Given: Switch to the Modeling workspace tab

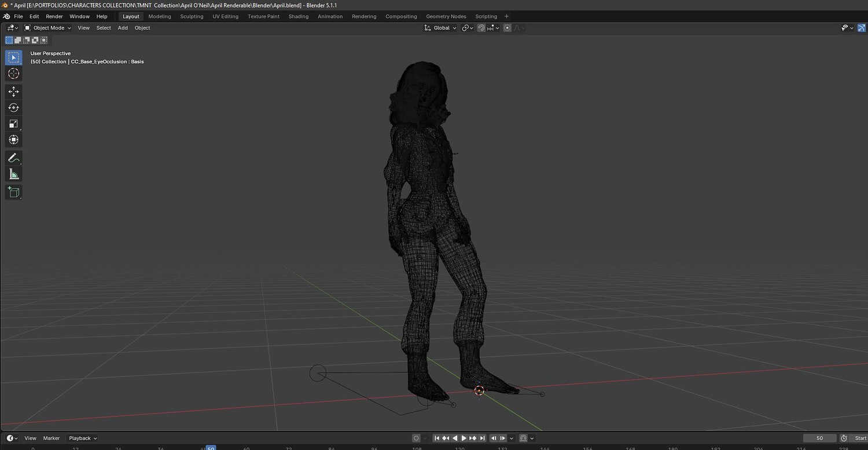Looking at the screenshot, I should click(160, 16).
